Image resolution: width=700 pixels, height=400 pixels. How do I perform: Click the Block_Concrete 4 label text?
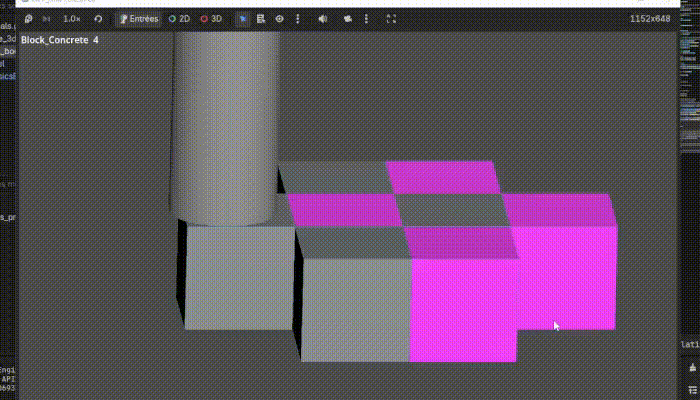pyautogui.click(x=60, y=40)
